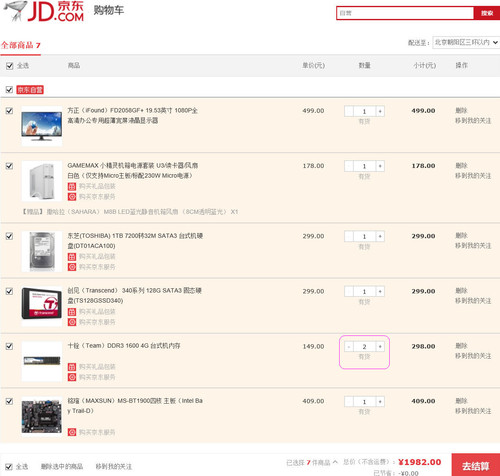
Task: Click the search input field
Action: click(405, 13)
